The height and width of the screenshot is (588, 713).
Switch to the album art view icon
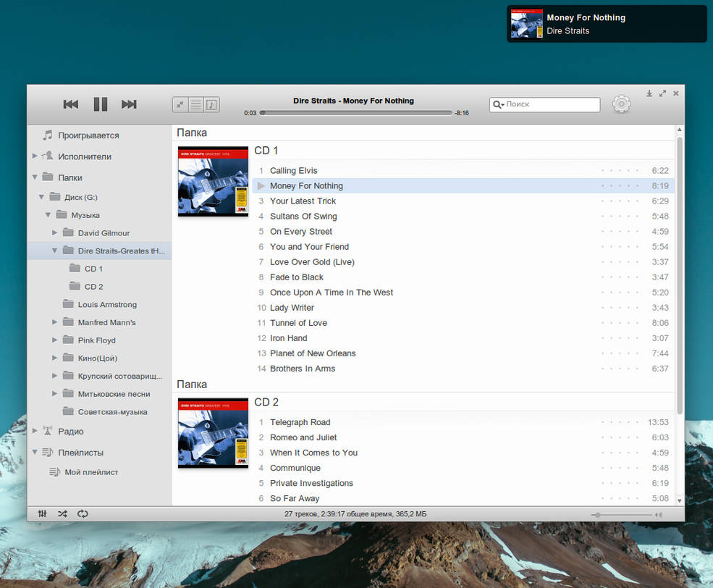click(211, 104)
